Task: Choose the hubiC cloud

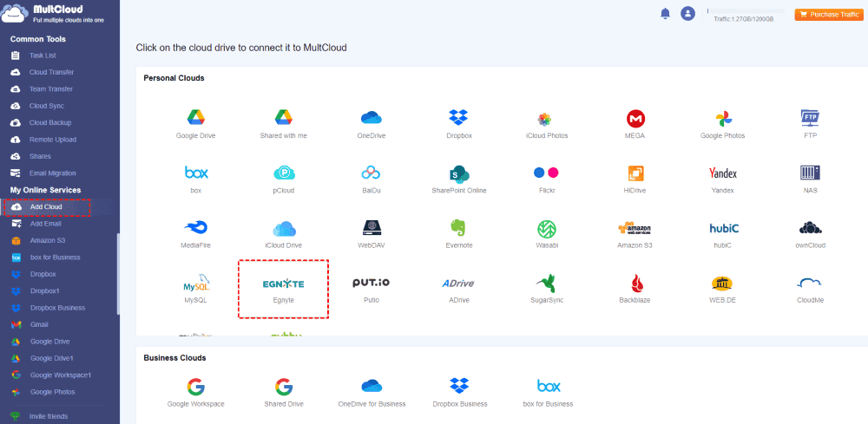Action: coord(722,234)
